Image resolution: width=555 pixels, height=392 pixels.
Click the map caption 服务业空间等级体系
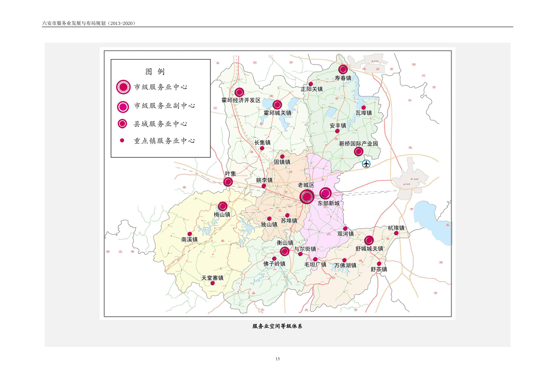point(277,326)
